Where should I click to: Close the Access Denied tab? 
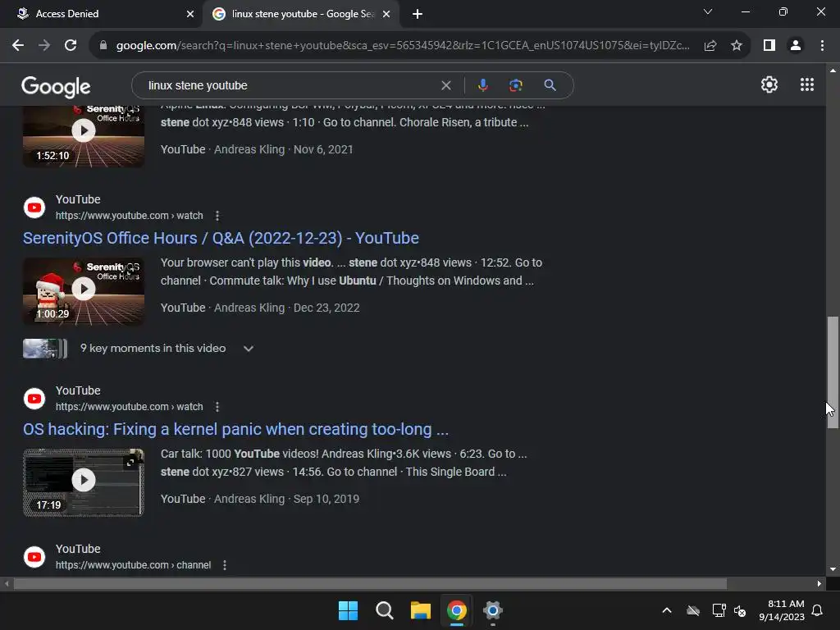190,15
